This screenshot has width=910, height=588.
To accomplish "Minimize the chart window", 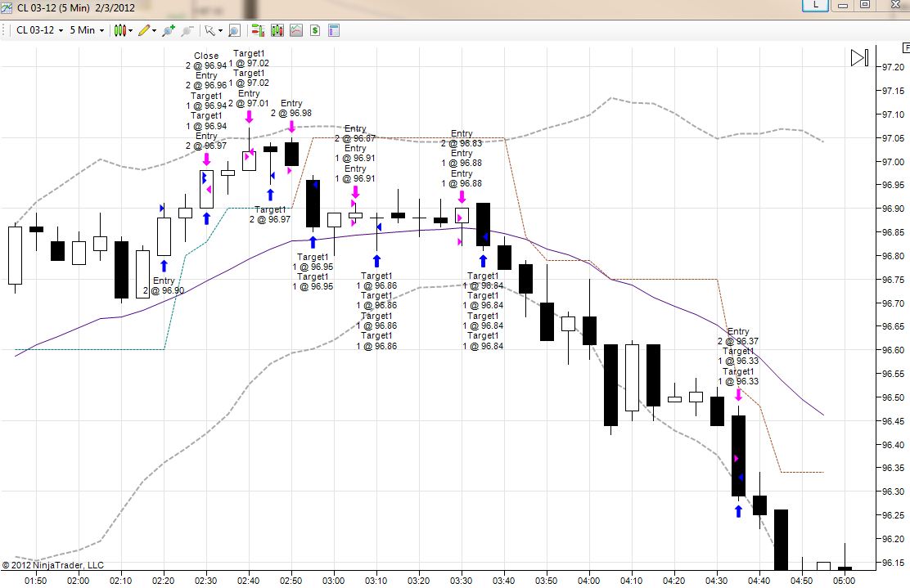I will 843,5.
